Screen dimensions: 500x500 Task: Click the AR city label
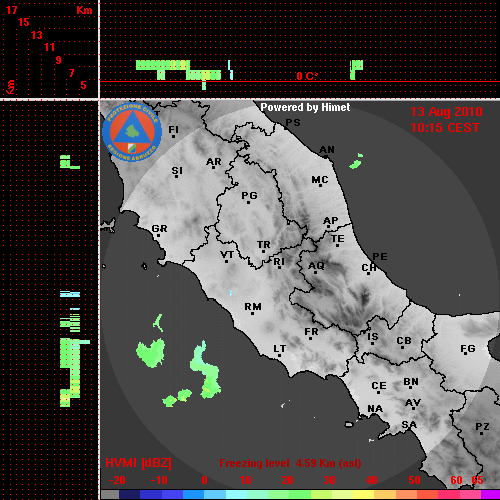pos(214,162)
